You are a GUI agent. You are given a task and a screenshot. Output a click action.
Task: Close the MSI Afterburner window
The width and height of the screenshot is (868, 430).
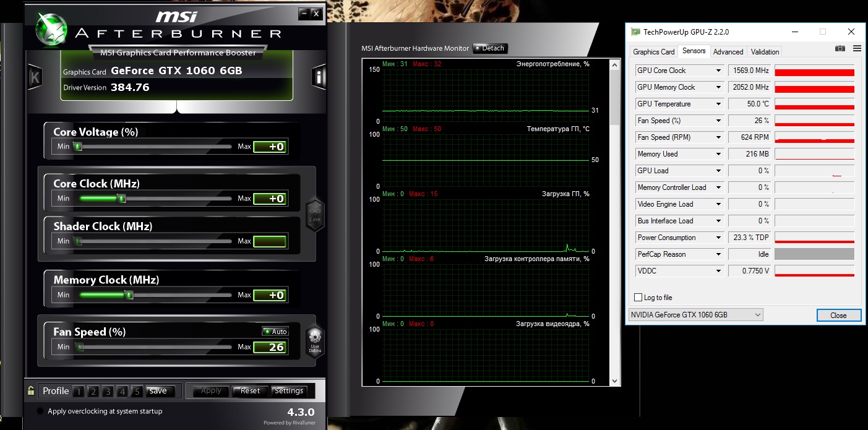point(316,13)
